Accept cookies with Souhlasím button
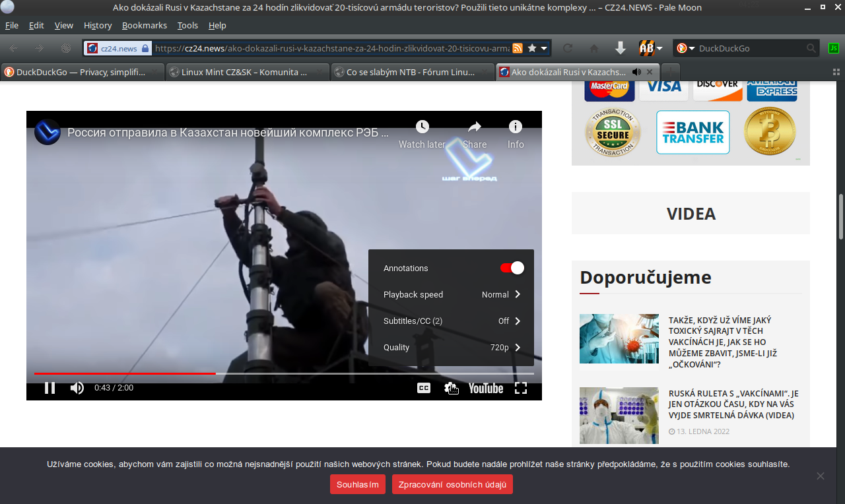 358,485
